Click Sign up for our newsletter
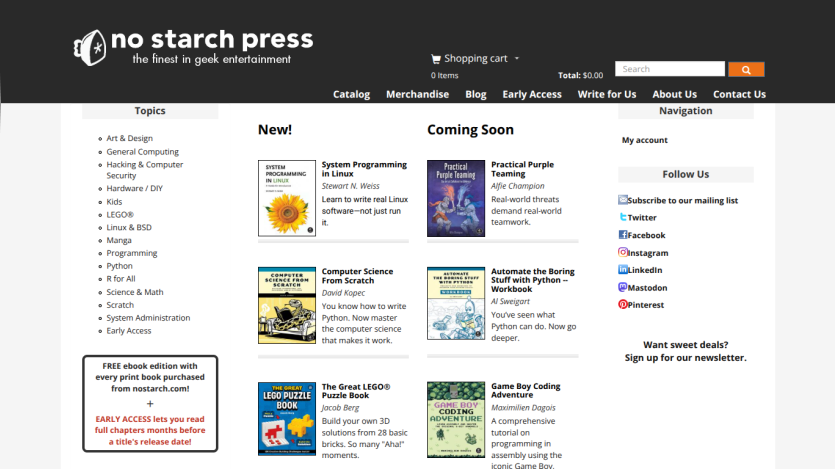This screenshot has width=835, height=469. point(685,358)
